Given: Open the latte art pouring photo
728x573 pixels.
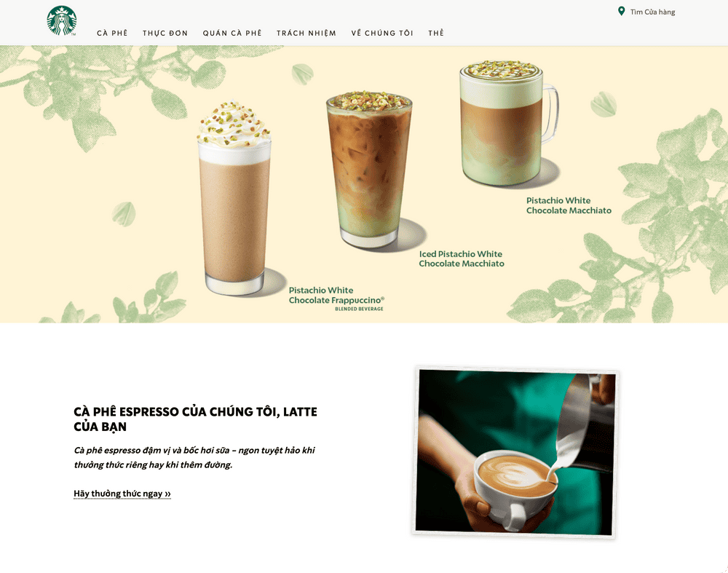Looking at the screenshot, I should (515, 451).
